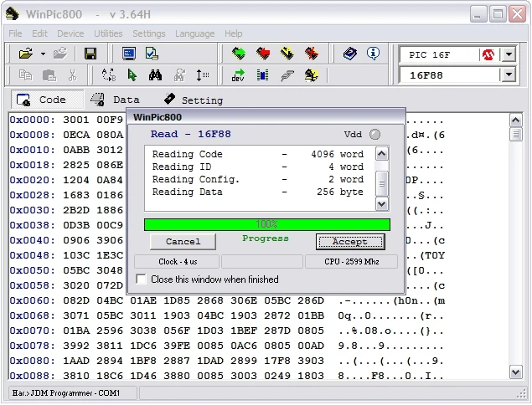Verify the device with the yellow arrow chip icon
The width and height of the screenshot is (532, 405).
[x=287, y=54]
